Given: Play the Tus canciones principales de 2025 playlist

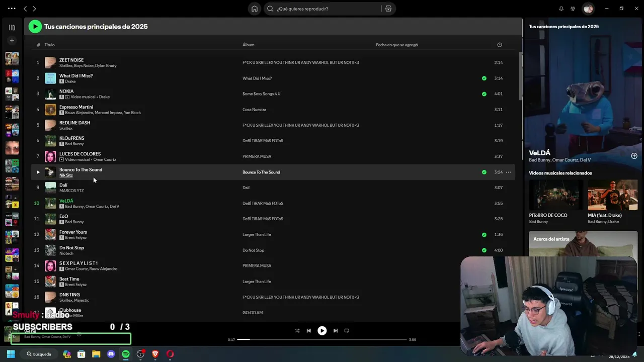Looking at the screenshot, I should 35,27.
